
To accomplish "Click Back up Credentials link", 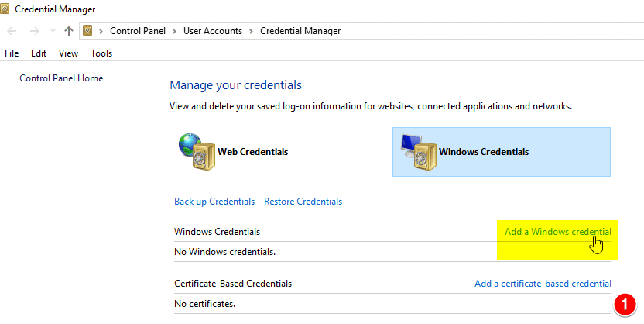I will click(x=214, y=202).
